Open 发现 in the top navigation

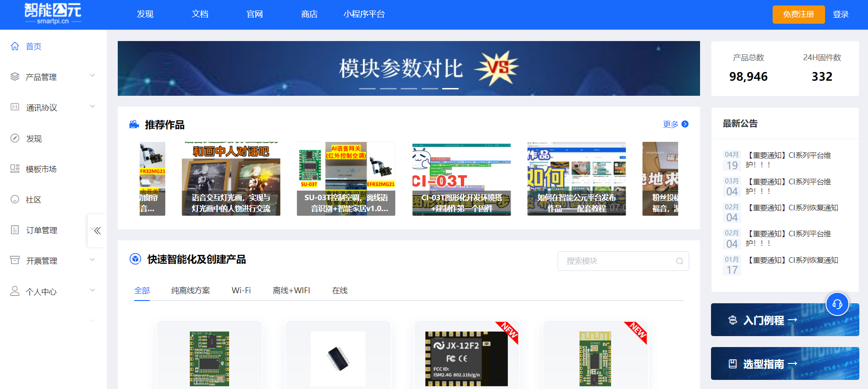(x=145, y=14)
